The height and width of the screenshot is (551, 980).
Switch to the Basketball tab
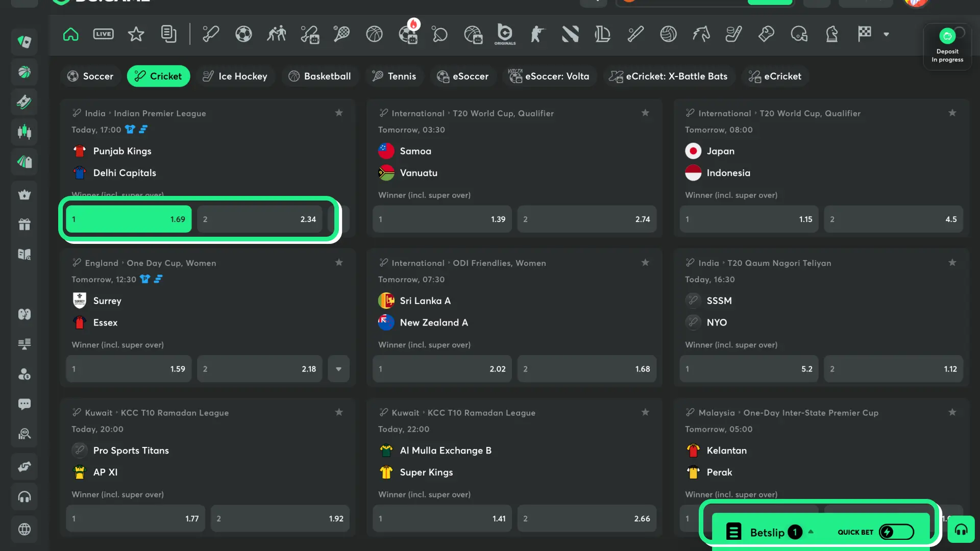[x=320, y=76]
